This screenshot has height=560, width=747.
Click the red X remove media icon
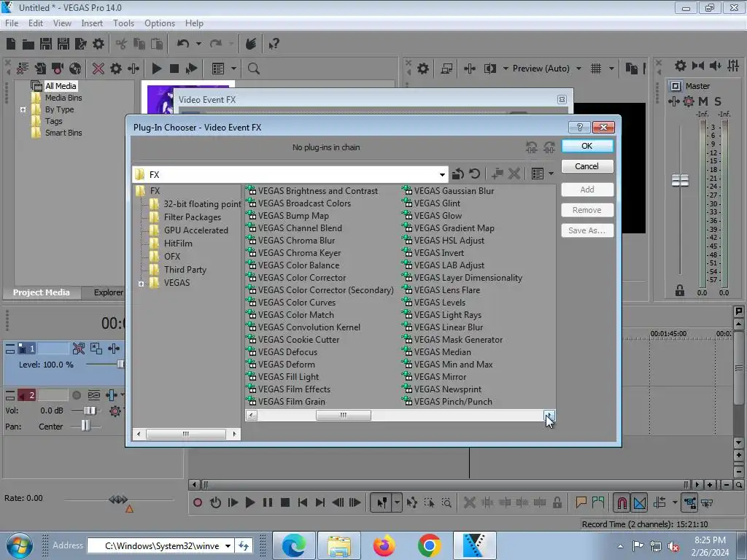click(x=98, y=69)
